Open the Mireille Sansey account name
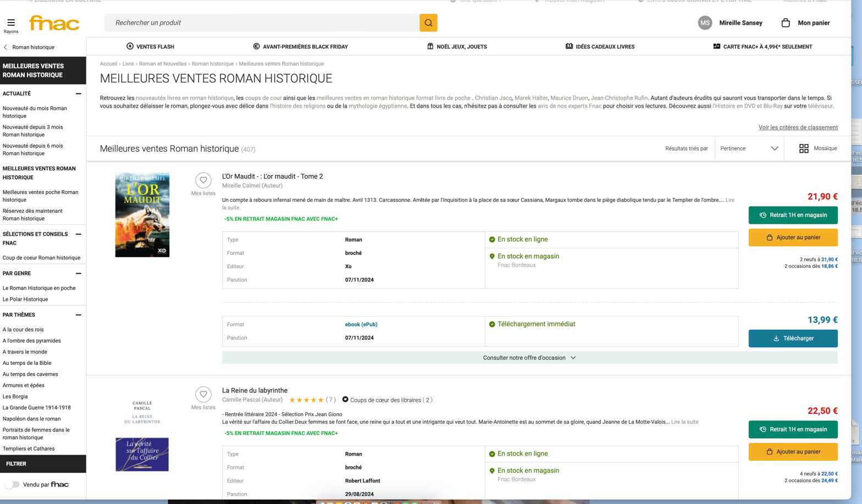Viewport: 862px width, 504px height. coord(741,23)
